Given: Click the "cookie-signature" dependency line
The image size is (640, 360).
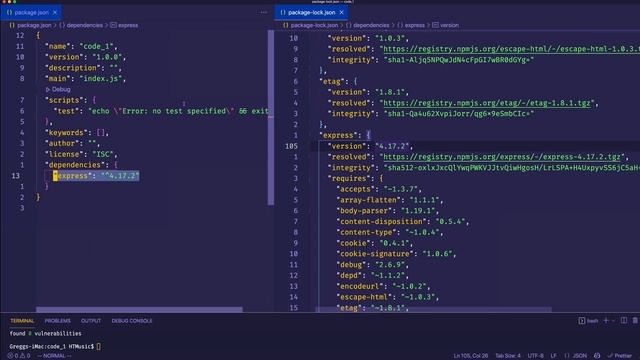Looking at the screenshot, I should click(x=396, y=254).
